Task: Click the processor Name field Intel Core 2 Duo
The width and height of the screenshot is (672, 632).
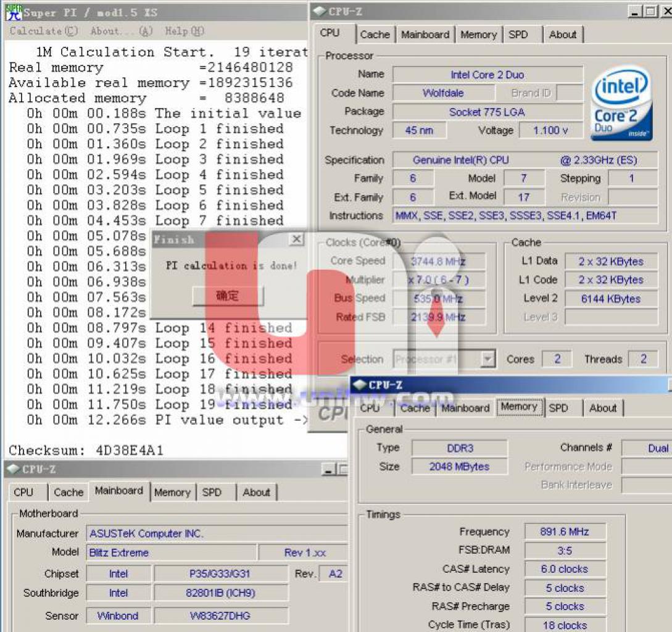Action: pos(487,75)
